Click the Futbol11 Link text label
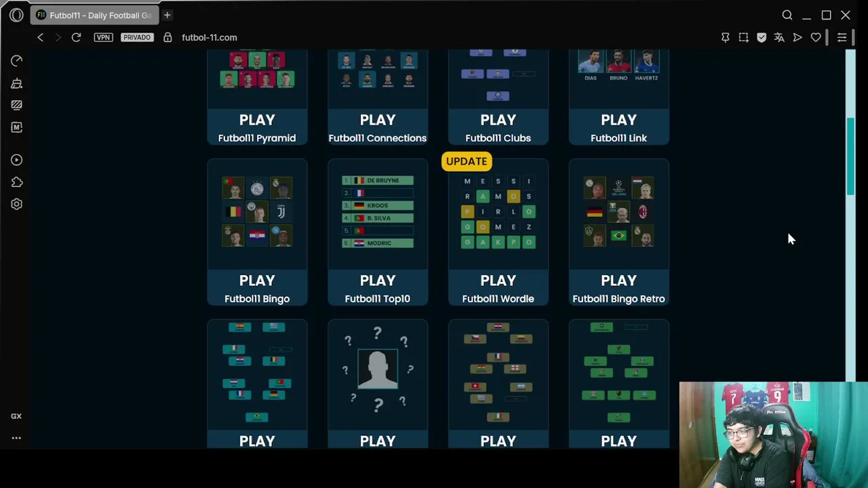Screen dimensions: 868x488 coord(618,138)
